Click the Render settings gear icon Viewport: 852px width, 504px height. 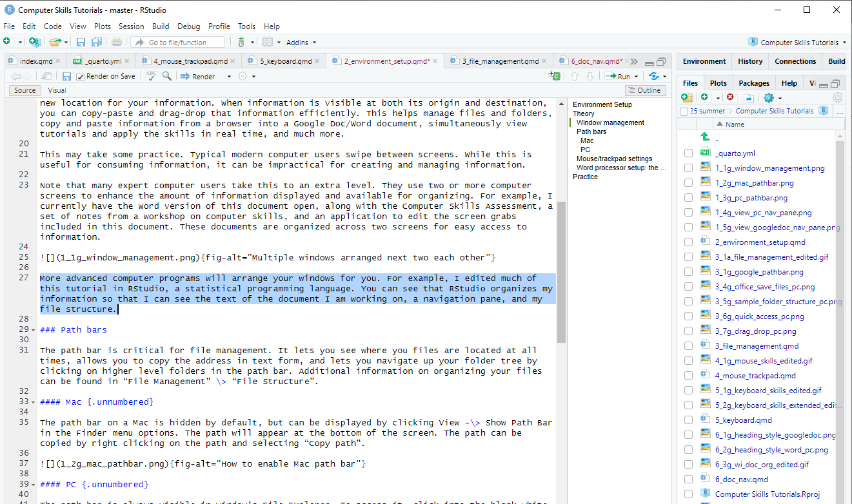coord(243,76)
